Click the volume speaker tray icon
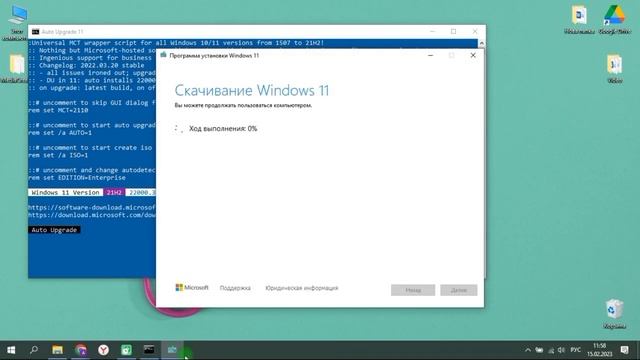This screenshot has width=640, height=360. [x=561, y=350]
